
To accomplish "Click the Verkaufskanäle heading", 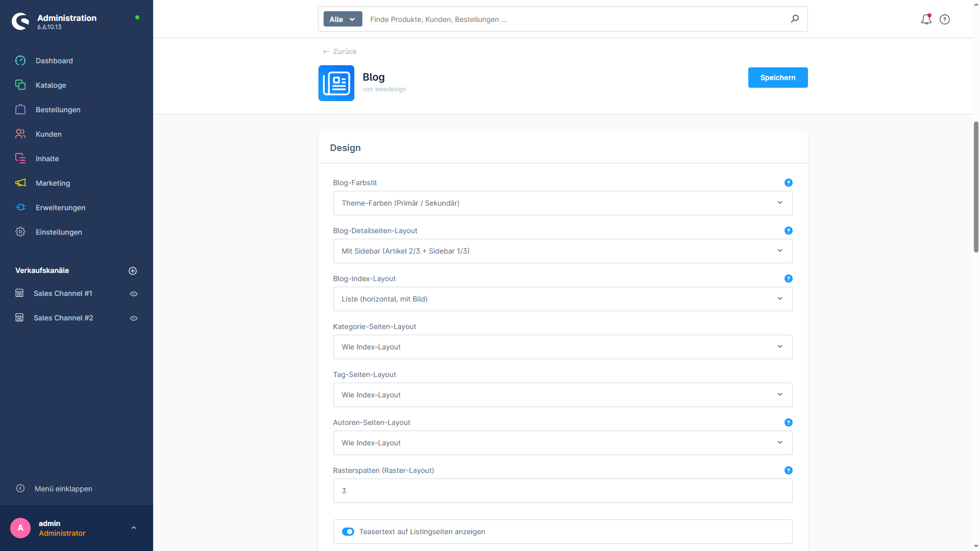I will (x=42, y=270).
